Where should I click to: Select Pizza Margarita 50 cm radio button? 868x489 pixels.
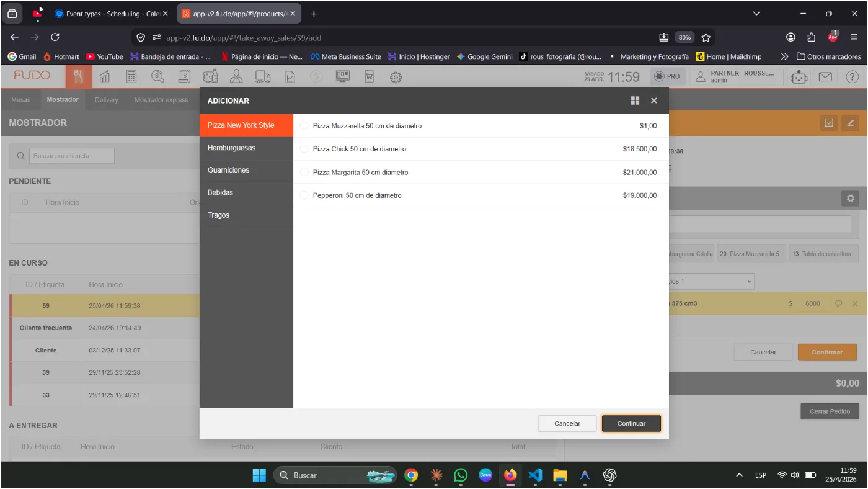pos(304,173)
